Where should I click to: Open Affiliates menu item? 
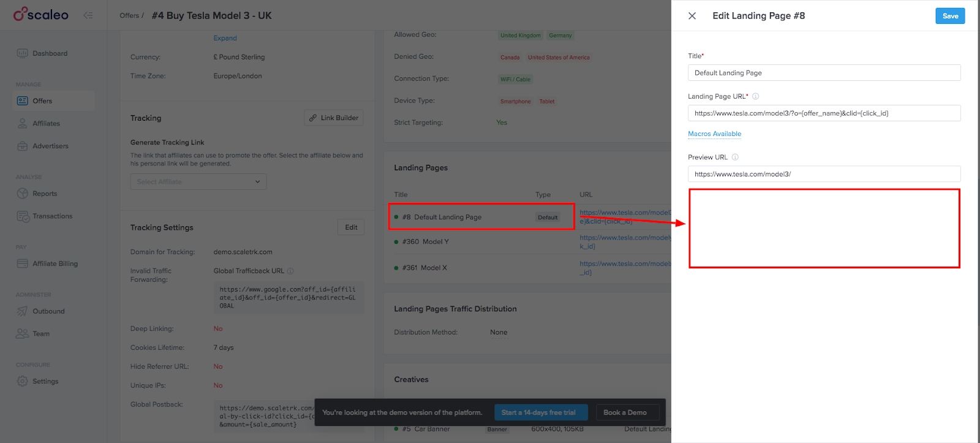pyautogui.click(x=46, y=123)
